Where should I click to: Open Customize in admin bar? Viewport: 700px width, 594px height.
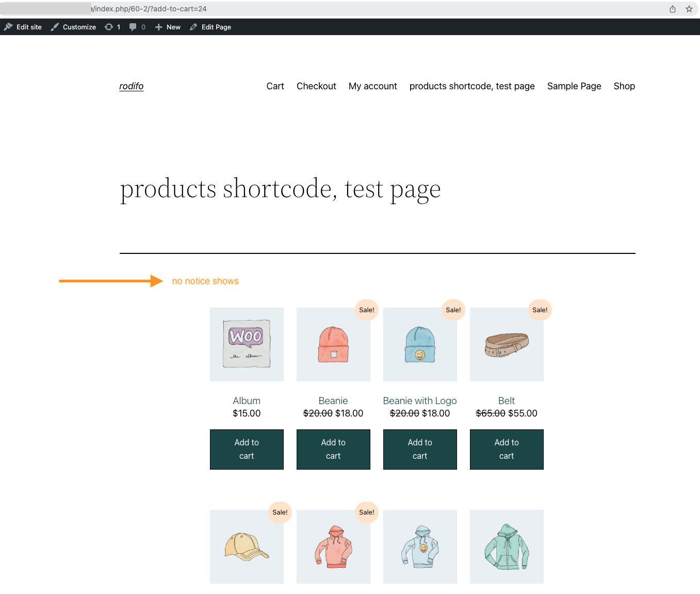[73, 27]
